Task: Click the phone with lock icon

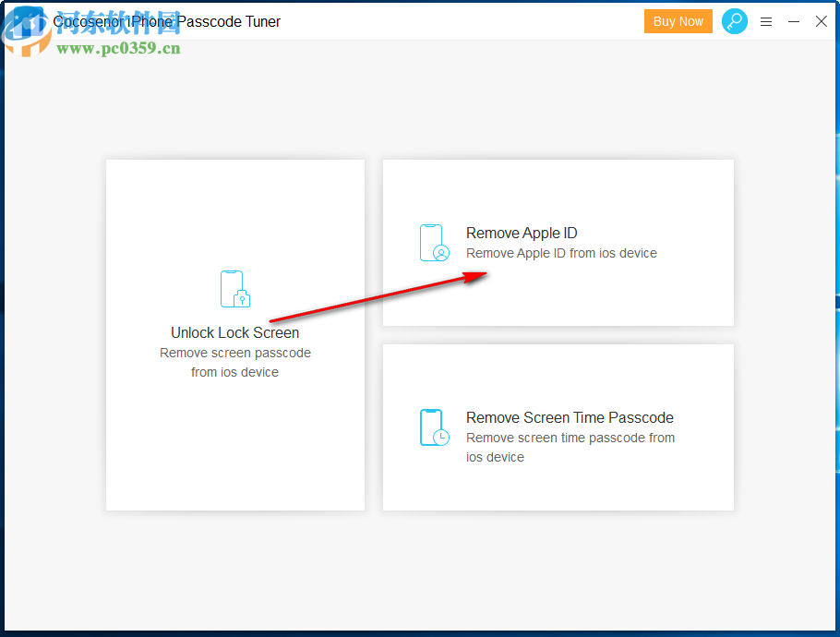Action: coord(235,289)
